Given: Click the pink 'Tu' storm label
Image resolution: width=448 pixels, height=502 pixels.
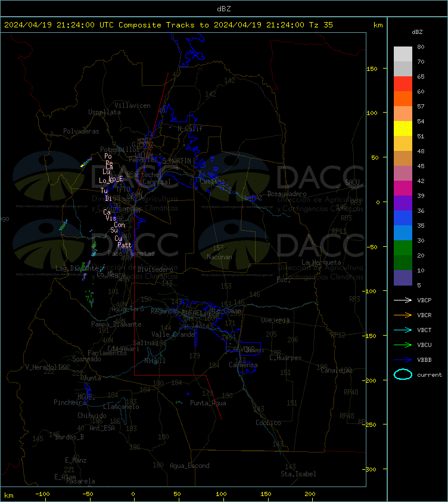Looking at the screenshot, I should 104,191.
